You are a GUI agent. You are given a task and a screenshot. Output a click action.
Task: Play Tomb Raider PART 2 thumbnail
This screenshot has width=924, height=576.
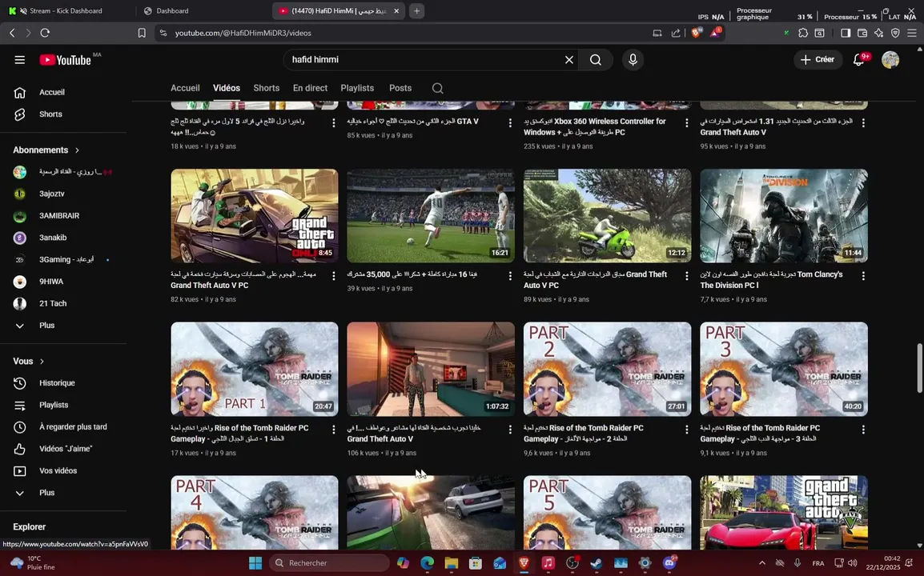tap(608, 370)
